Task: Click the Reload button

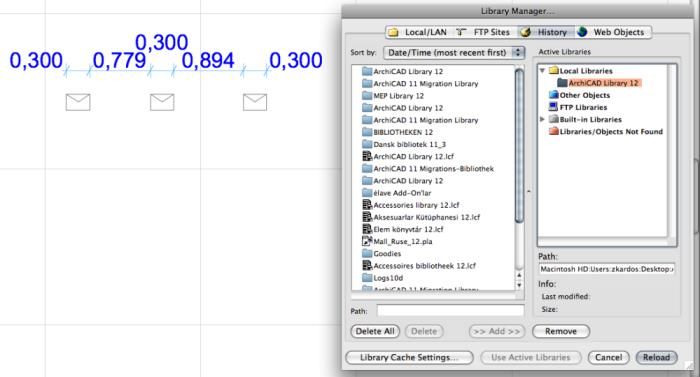Action: tap(656, 357)
